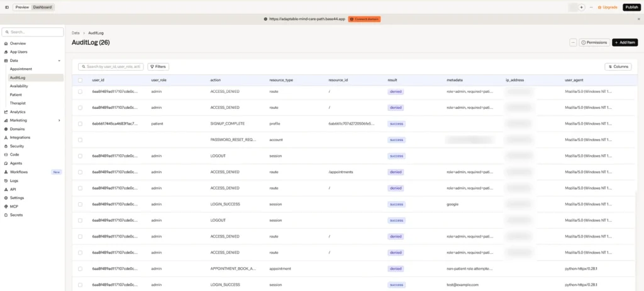
Task: Click the circular plus icon near Upgrade
Action: pyautogui.click(x=582, y=8)
